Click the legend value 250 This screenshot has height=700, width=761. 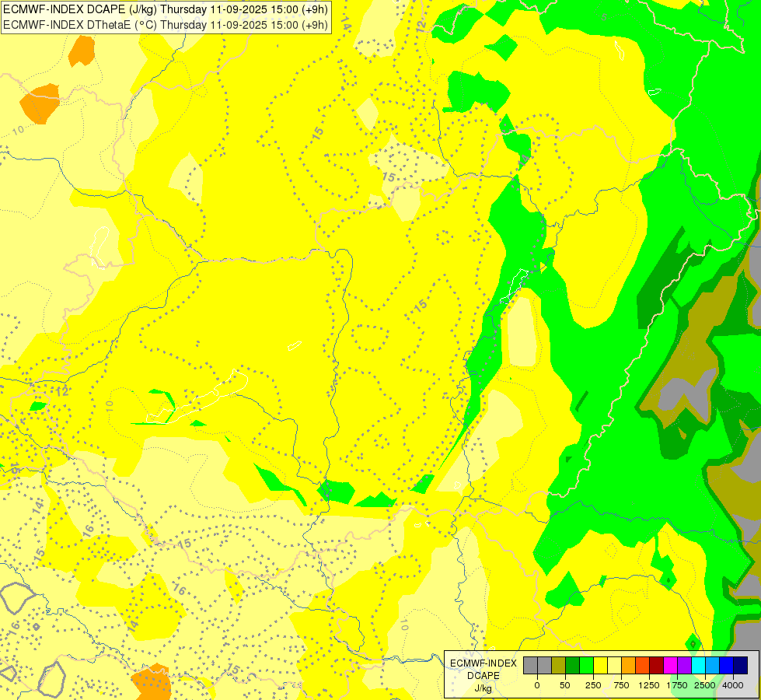click(x=593, y=685)
